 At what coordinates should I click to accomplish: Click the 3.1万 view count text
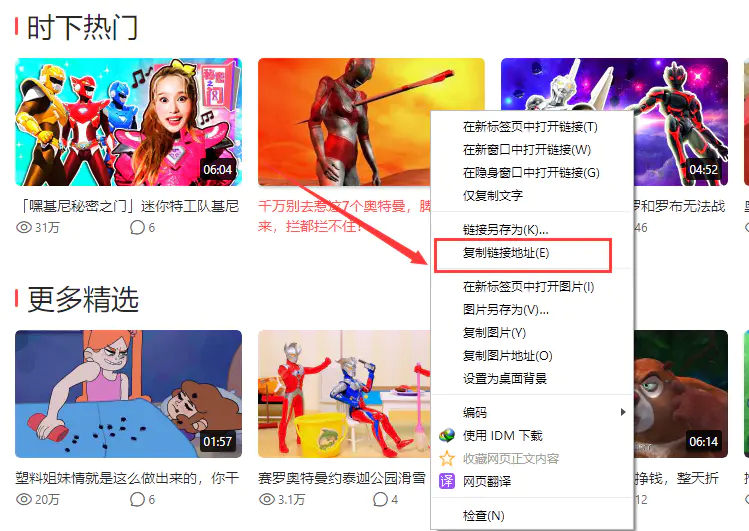(291, 500)
